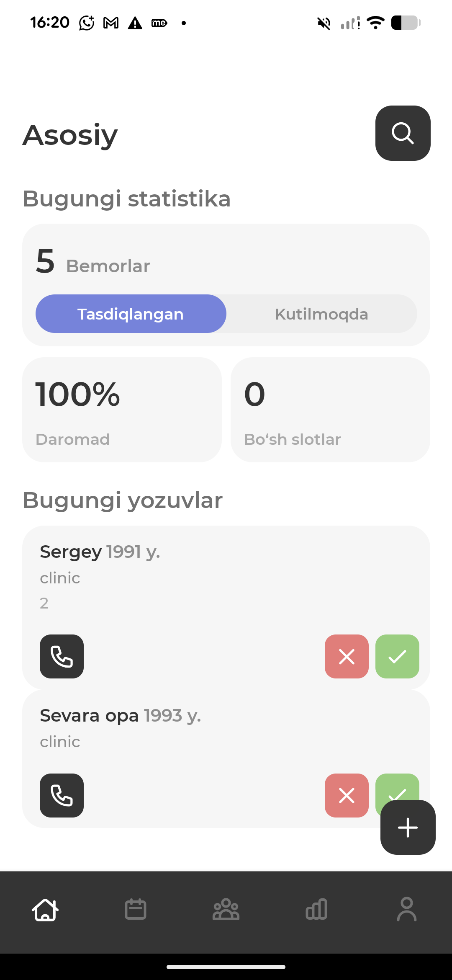Call Sevara opa using phone icon
Viewport: 452px width, 980px height.
[x=62, y=795]
